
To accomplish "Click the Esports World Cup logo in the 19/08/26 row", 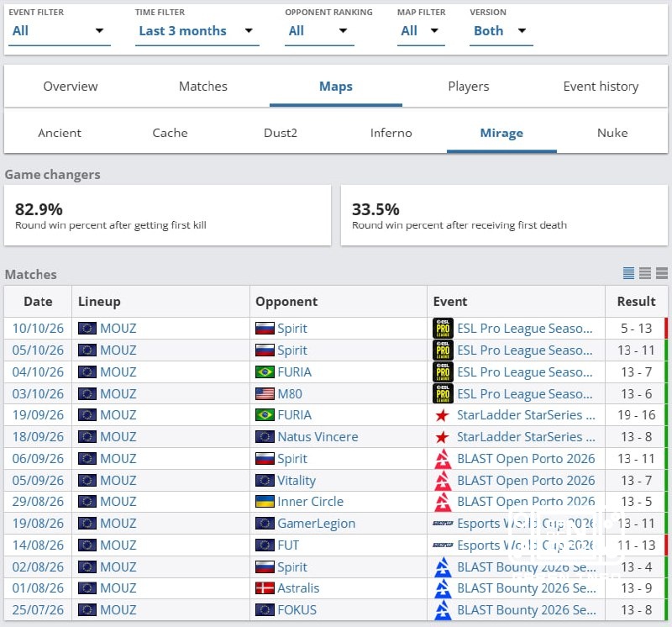I will tap(443, 524).
